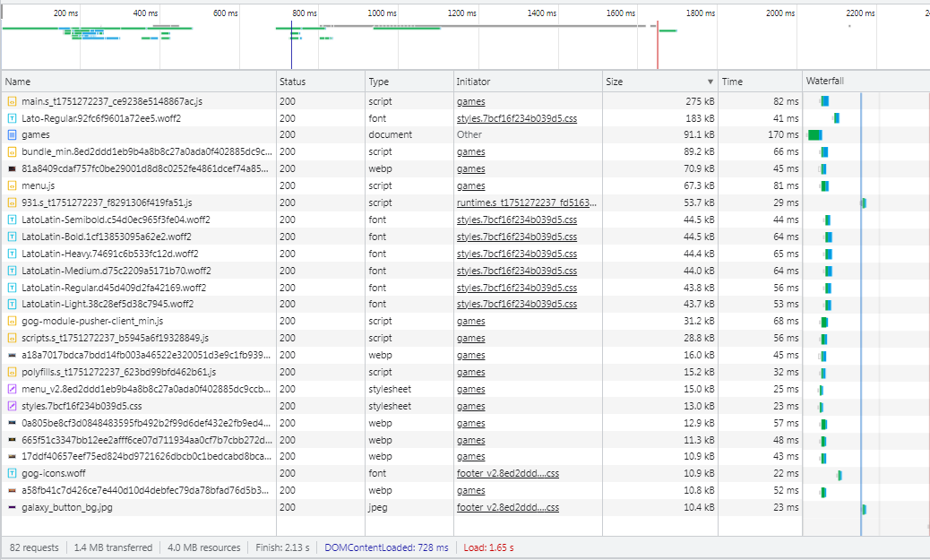Click image thumbnail of 0a805be8cf3d webp row
Image resolution: width=930 pixels, height=560 pixels.
tap(12, 423)
